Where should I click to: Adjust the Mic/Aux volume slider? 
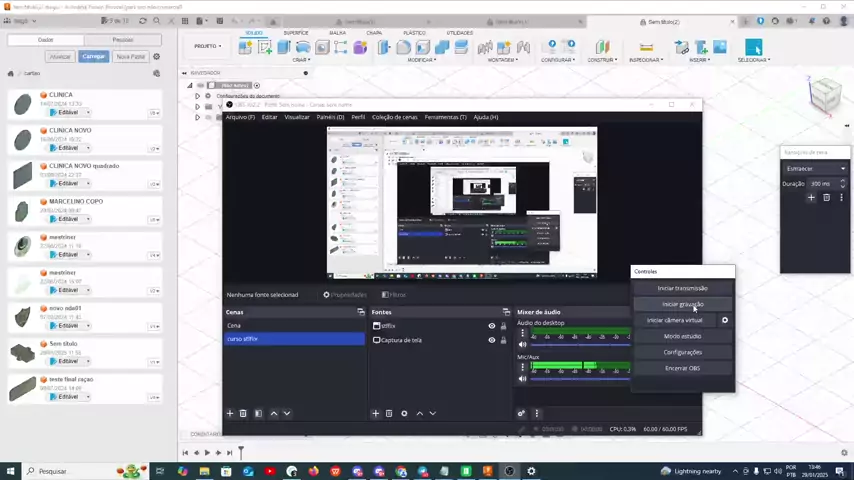(x=580, y=379)
